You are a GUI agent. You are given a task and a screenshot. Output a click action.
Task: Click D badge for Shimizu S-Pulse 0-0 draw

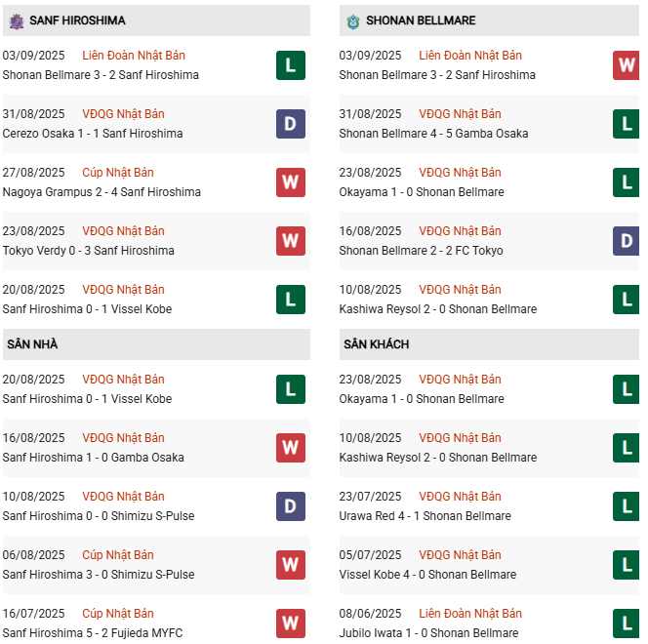click(291, 506)
